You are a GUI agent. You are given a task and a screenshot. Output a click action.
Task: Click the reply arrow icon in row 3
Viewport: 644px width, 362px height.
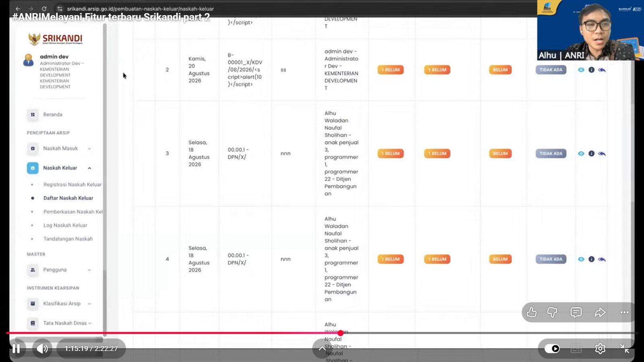click(x=602, y=153)
